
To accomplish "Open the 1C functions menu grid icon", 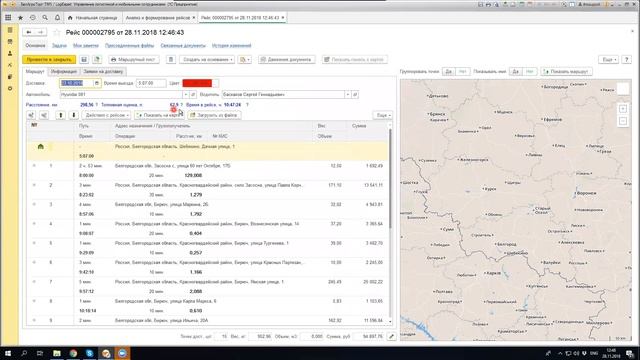I will [8, 18].
